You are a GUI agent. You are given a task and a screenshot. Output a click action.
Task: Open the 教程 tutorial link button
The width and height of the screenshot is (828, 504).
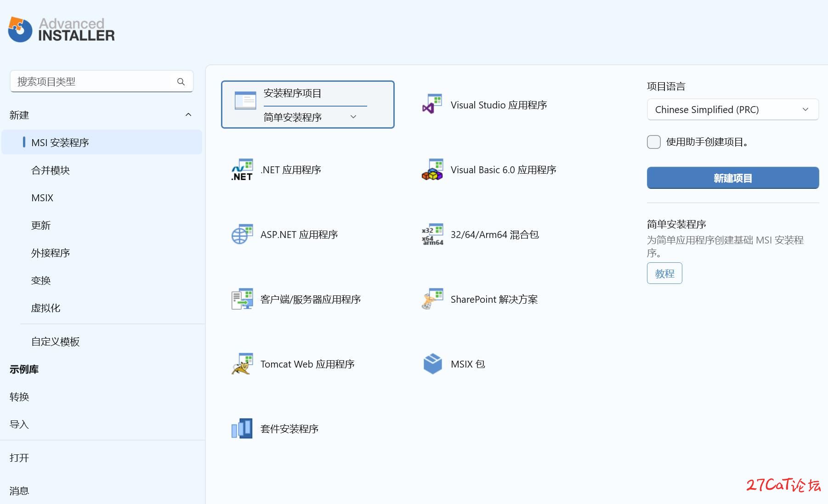click(664, 273)
